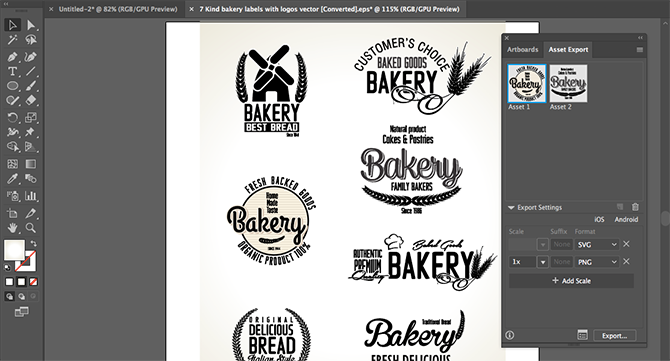This screenshot has height=361, width=670.
Task: Select the white Fill color swatch
Action: pos(14,250)
